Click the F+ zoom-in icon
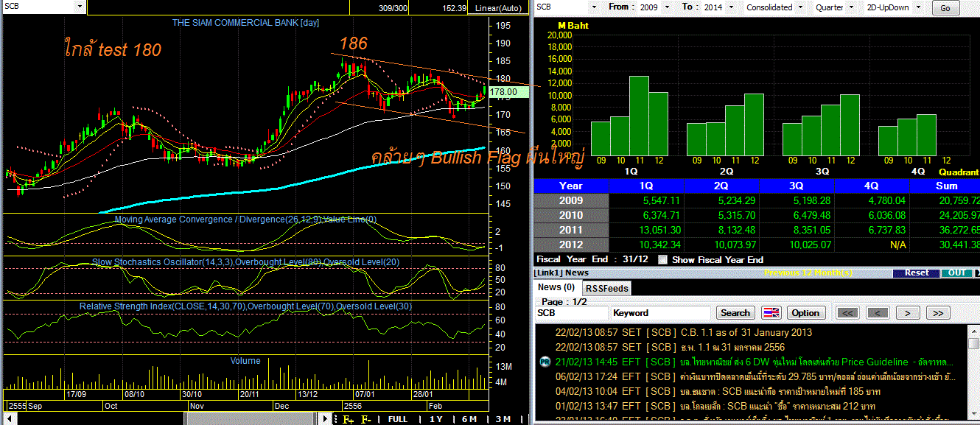 [x=349, y=419]
